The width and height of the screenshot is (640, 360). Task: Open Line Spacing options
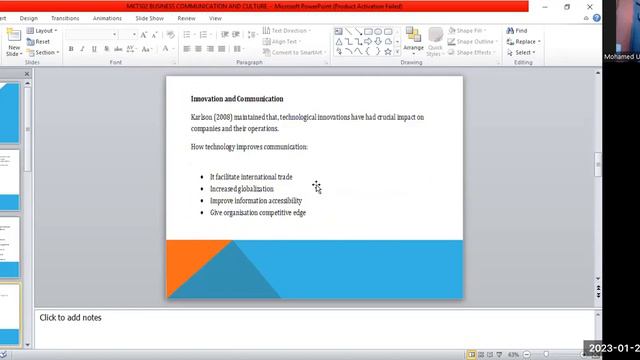coord(252,35)
